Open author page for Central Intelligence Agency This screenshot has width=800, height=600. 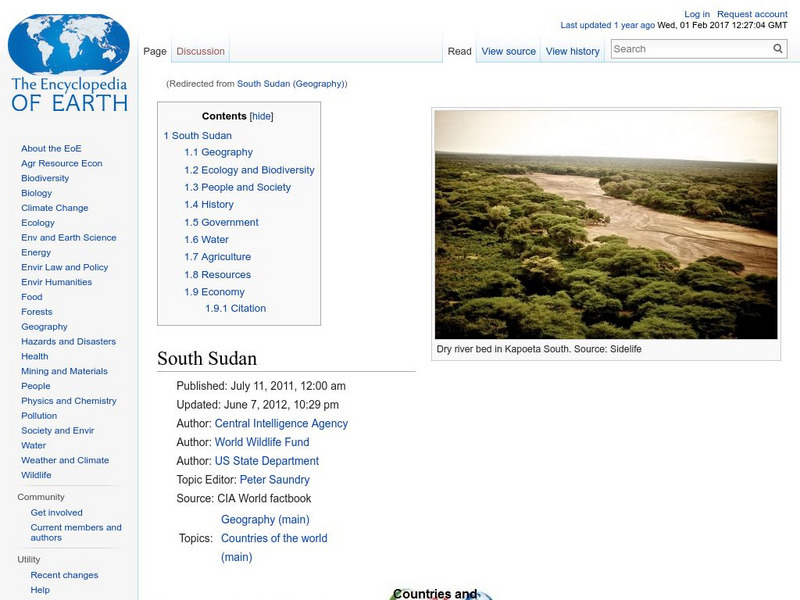281,423
